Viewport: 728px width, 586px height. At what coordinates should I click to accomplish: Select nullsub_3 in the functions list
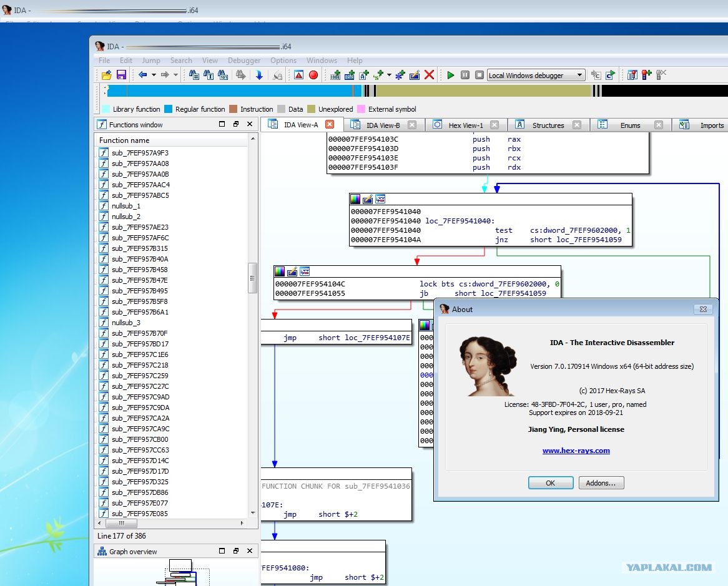point(126,323)
